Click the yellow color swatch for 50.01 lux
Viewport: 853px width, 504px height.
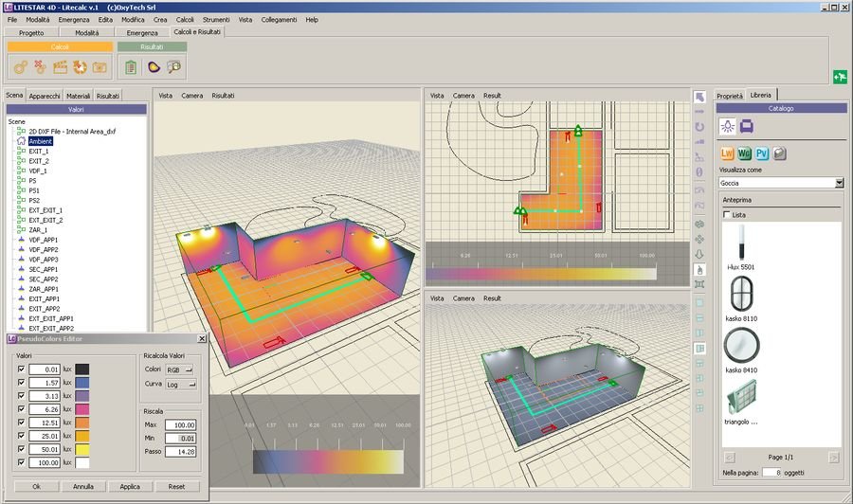click(82, 449)
